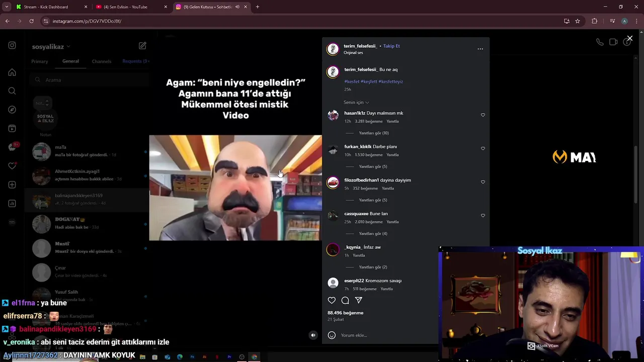Open more options on the post
This screenshot has height=362, width=644.
click(480, 49)
